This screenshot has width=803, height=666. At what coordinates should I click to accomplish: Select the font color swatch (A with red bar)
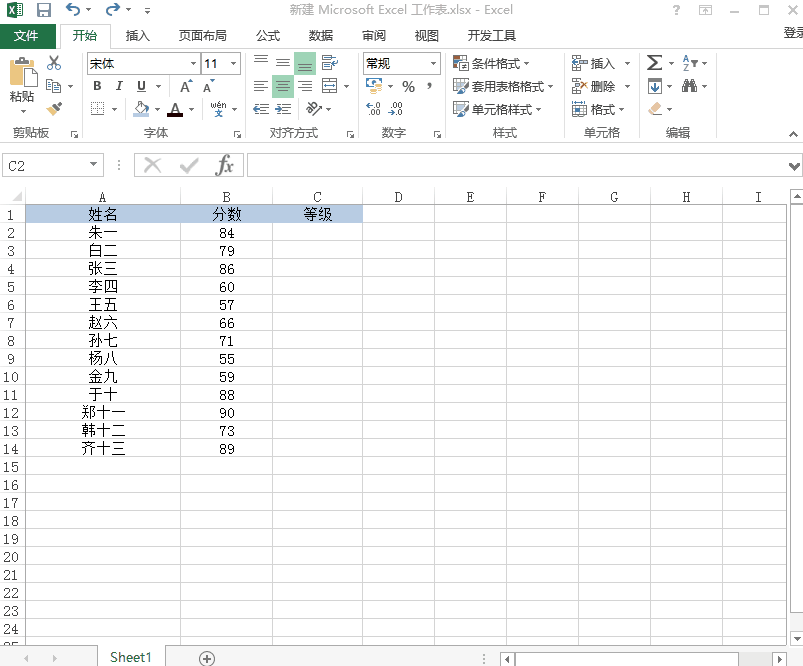(176, 109)
